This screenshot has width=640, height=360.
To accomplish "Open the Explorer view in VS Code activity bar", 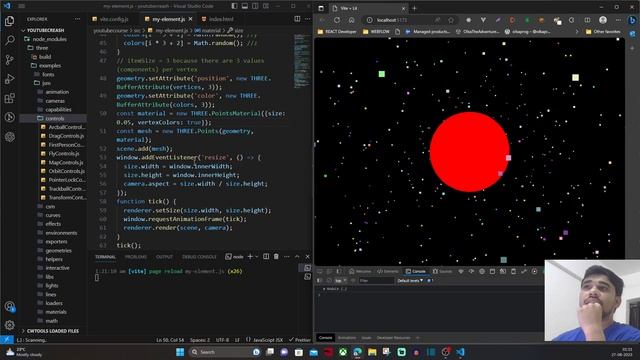I will point(9,21).
